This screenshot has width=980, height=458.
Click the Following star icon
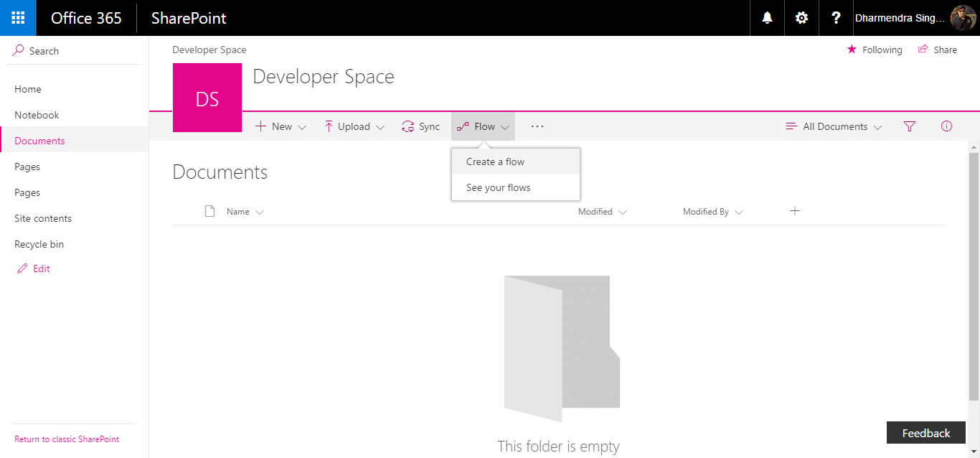[852, 50]
